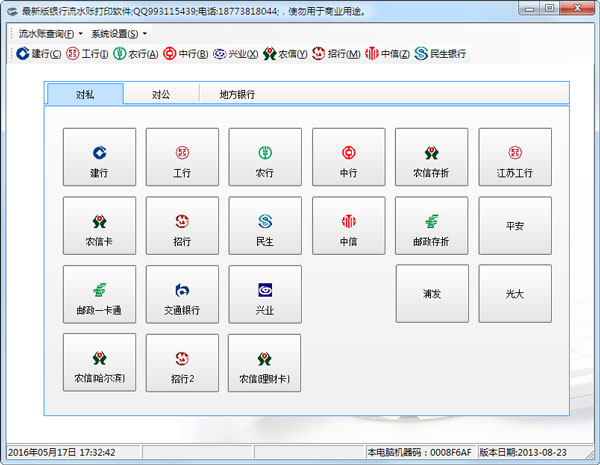The height and width of the screenshot is (465, 600).
Task: Open the 中信 bank tile
Action: 349,225
